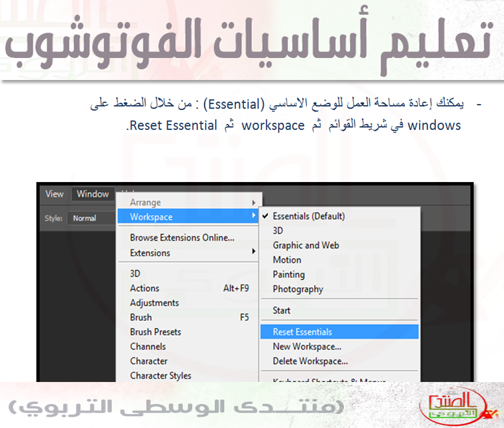
Task: Open the Adjustments panel entry
Action: 188,303
